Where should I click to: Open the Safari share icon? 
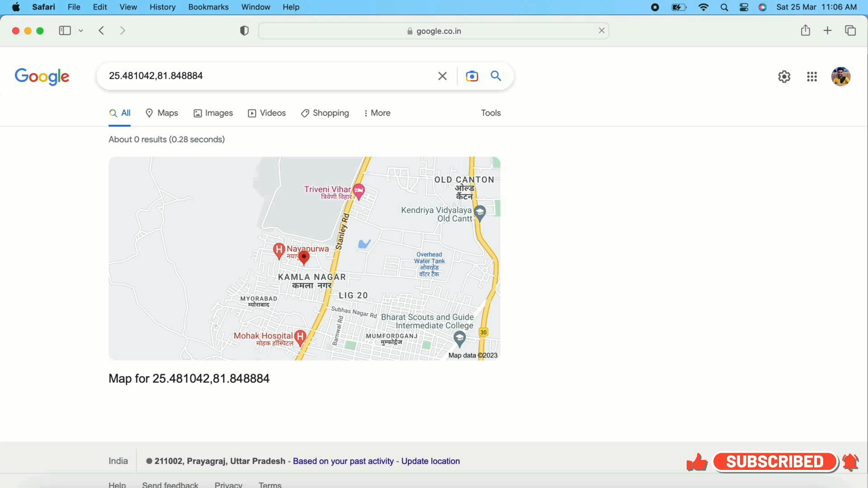coord(805,30)
